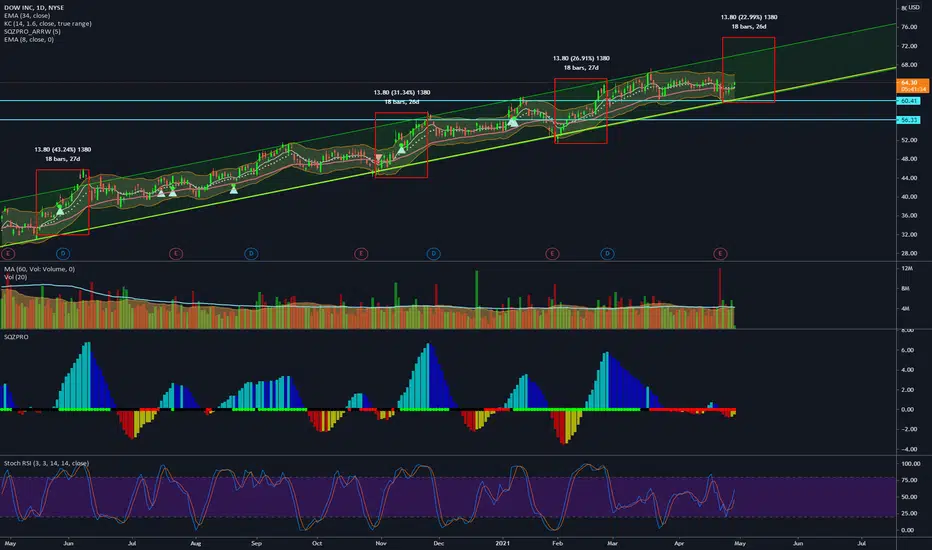Click the orange 64.30 current price label
The image size is (932, 550).
(x=912, y=86)
